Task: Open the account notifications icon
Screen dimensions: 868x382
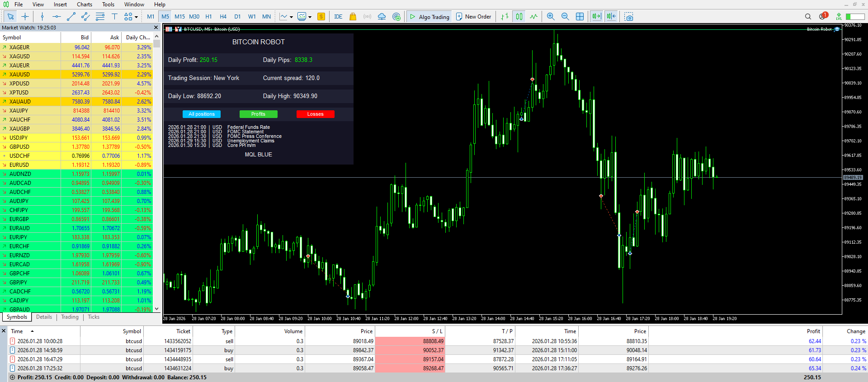Action: (x=823, y=16)
